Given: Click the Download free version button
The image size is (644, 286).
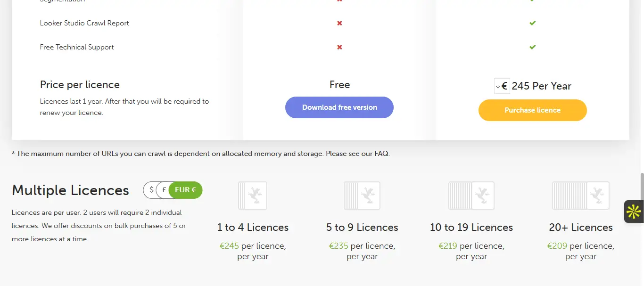Looking at the screenshot, I should coord(339,107).
